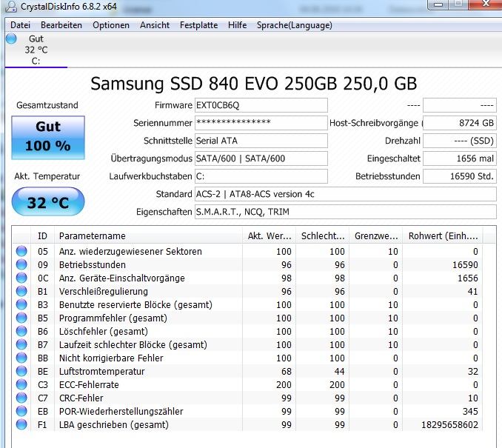
Task: Click the Betriebsstunden value 16590 Std.
Action: tap(460, 176)
